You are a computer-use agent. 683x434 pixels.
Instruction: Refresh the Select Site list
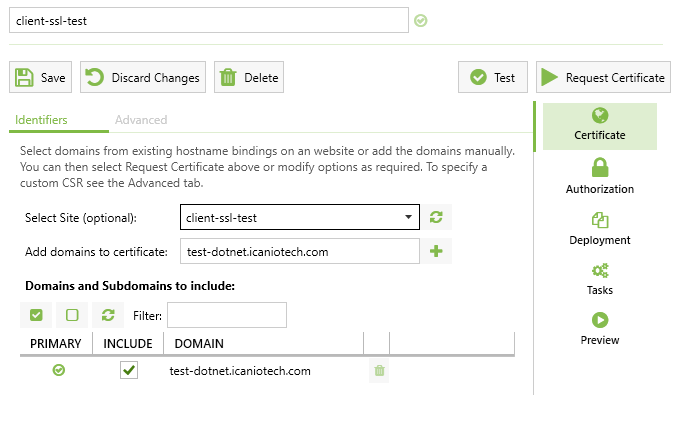[436, 217]
